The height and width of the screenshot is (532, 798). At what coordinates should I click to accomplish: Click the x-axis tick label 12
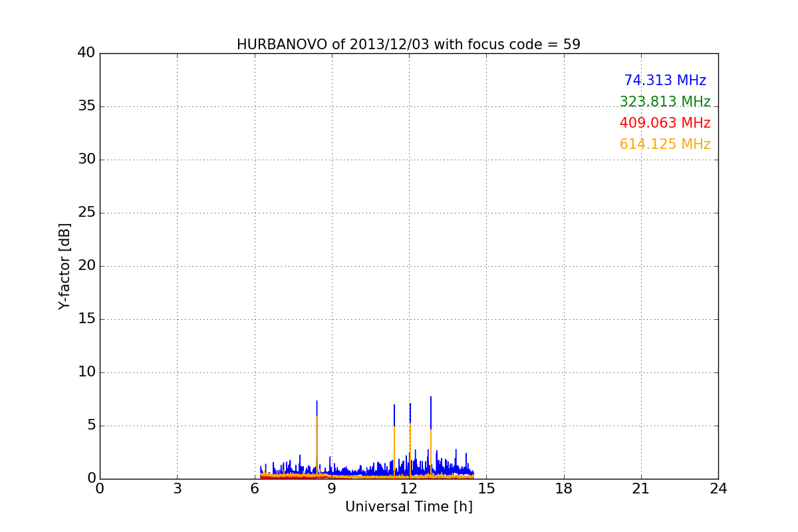tap(409, 489)
